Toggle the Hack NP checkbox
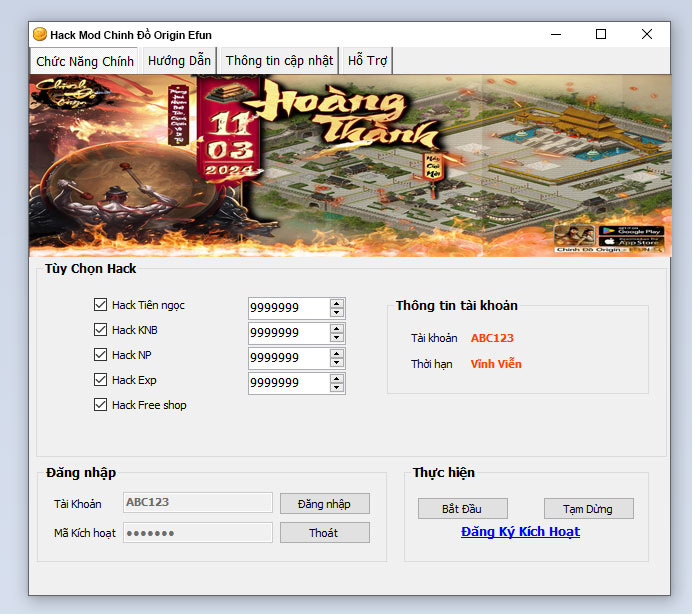The width and height of the screenshot is (693, 616). [100, 354]
